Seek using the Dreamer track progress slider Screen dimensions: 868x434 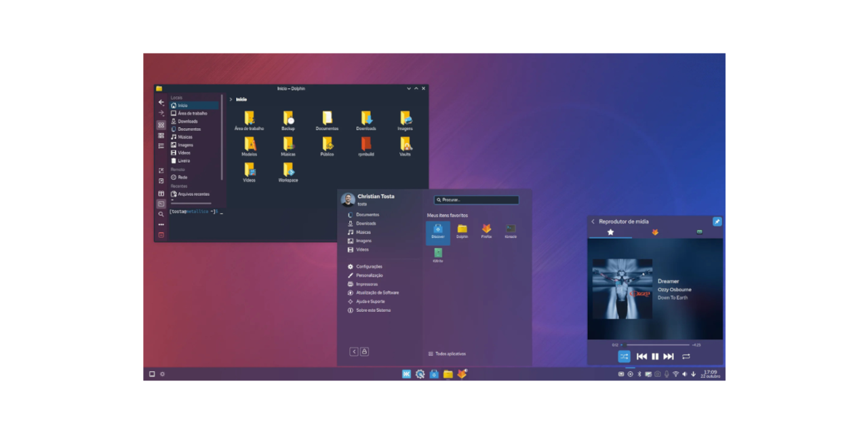pyautogui.click(x=656, y=345)
